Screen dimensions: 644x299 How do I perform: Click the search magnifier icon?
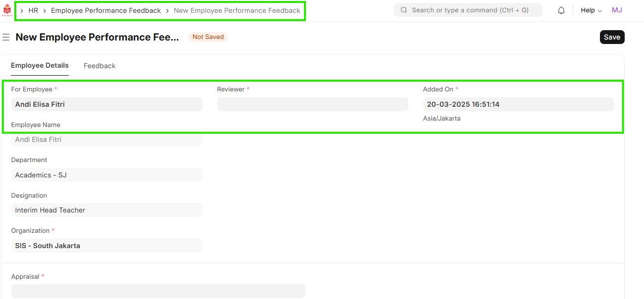tap(404, 10)
